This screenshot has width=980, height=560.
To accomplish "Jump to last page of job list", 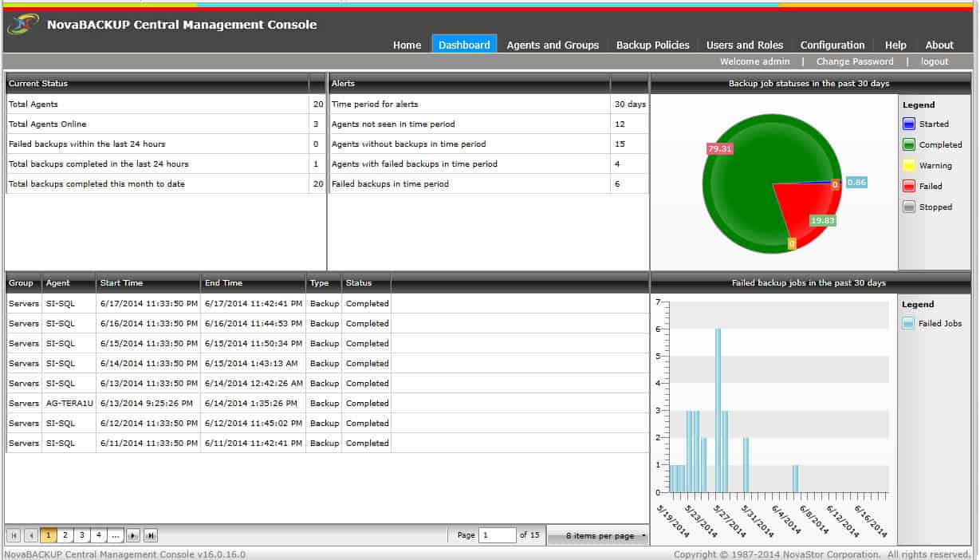I will pos(151,535).
